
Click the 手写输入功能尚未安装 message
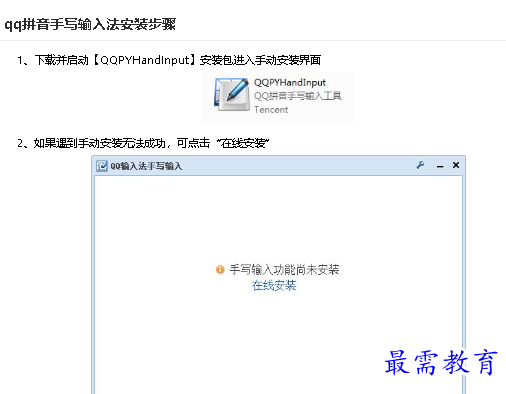[x=284, y=269]
